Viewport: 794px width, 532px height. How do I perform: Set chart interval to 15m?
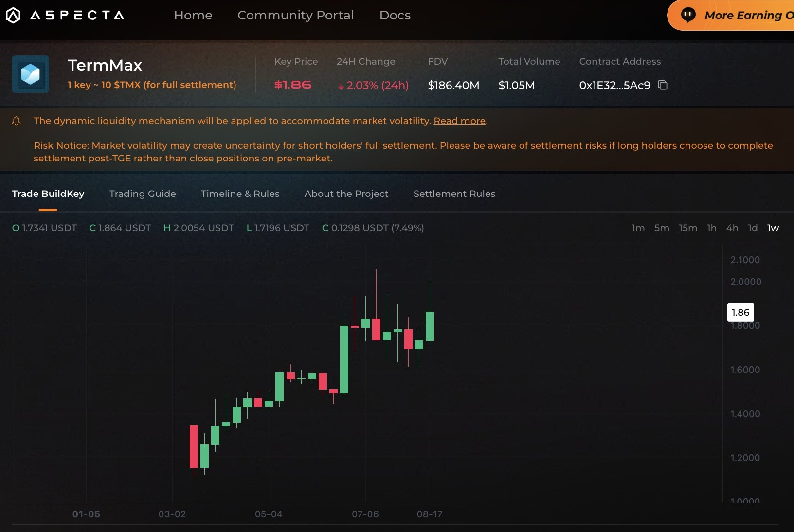pyautogui.click(x=688, y=228)
